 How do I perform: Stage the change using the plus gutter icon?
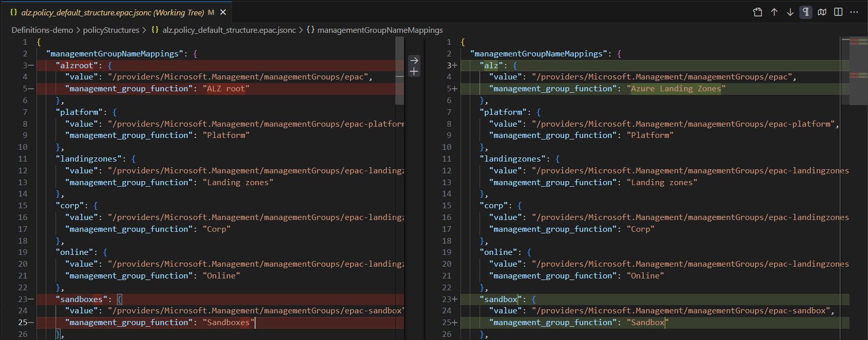414,72
